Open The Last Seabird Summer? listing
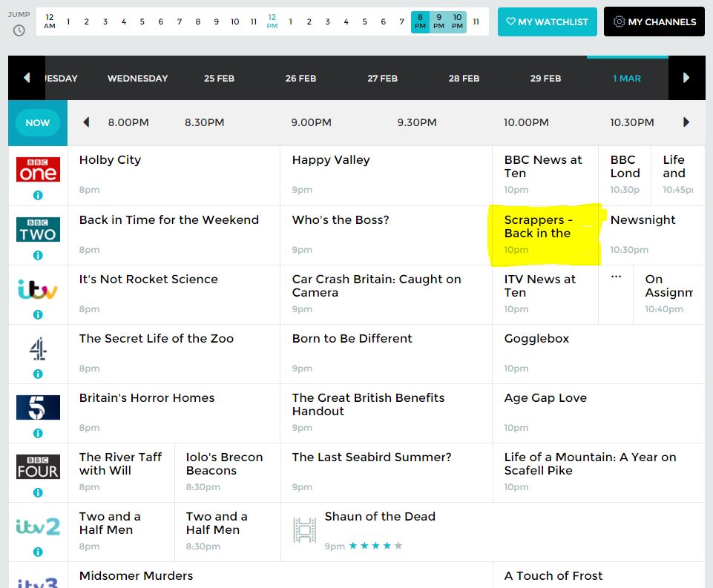 click(x=386, y=473)
